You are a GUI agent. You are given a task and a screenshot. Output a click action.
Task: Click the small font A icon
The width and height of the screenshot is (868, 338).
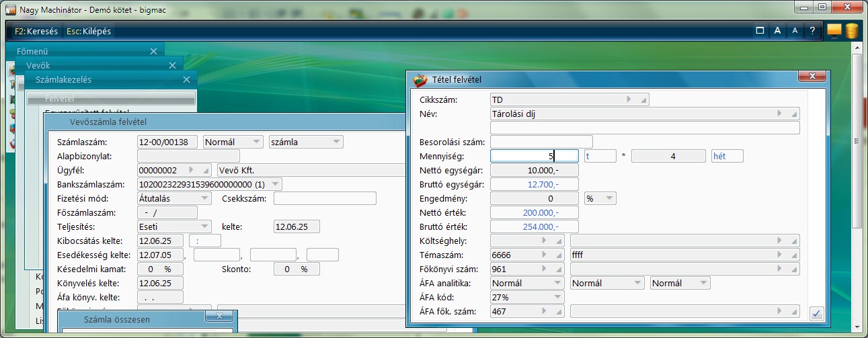[795, 30]
